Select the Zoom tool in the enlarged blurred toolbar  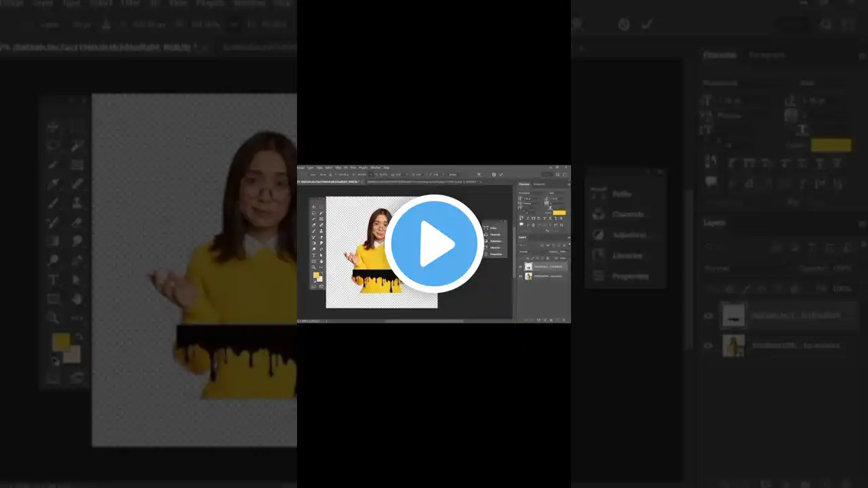(x=54, y=317)
